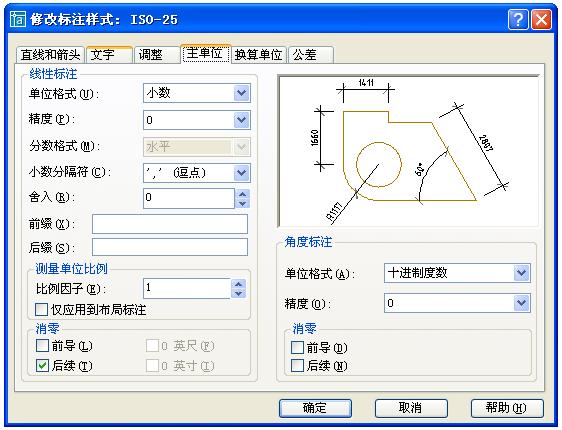Close the dialog with red X button

pyautogui.click(x=541, y=19)
